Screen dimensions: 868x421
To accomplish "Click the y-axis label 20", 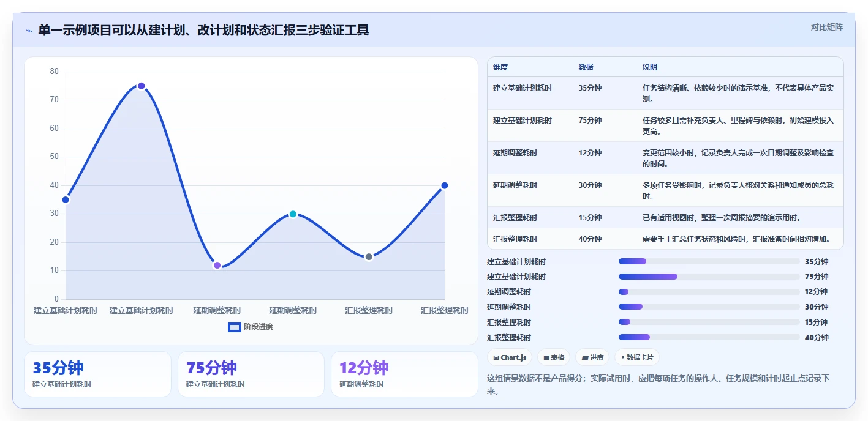I will 55,242.
